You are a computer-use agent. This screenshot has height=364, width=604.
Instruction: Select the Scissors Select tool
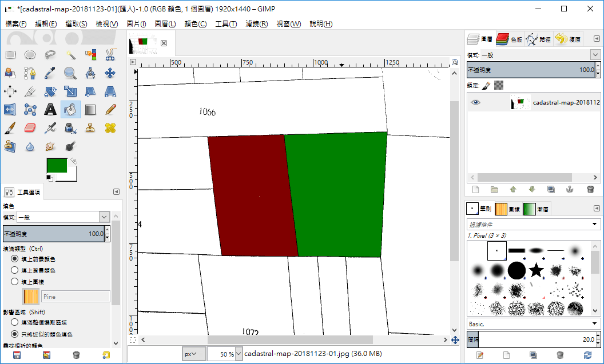(x=110, y=55)
